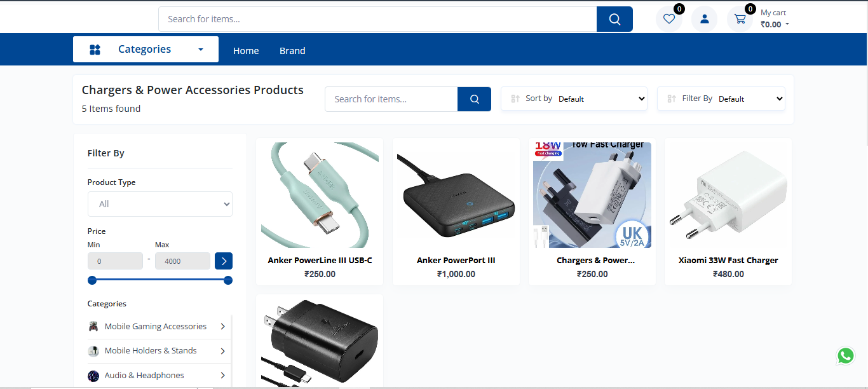Image resolution: width=868 pixels, height=389 pixels.
Task: Expand Mobile Holders & Stands category chevron
Action: click(x=222, y=351)
